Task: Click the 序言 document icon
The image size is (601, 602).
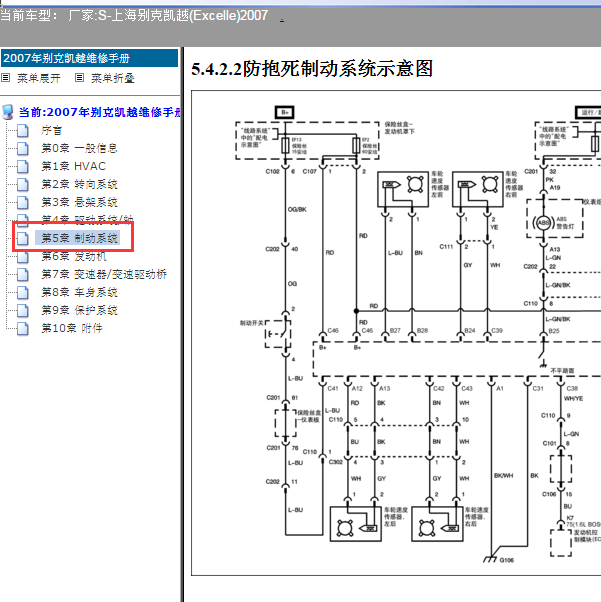Action: click(x=23, y=131)
